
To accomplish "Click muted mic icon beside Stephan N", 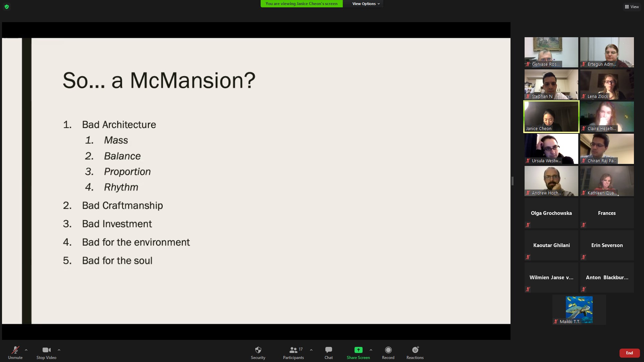I will point(528,96).
